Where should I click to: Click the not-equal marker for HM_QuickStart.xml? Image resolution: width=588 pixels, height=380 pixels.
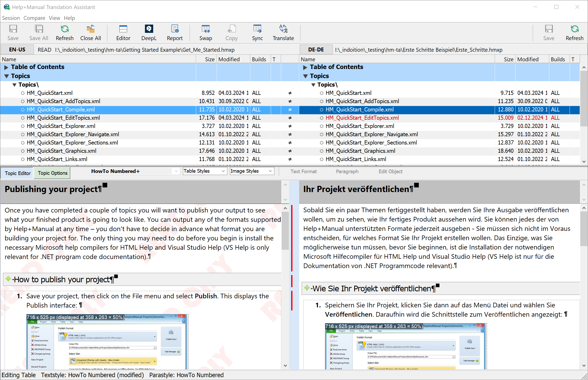290,93
